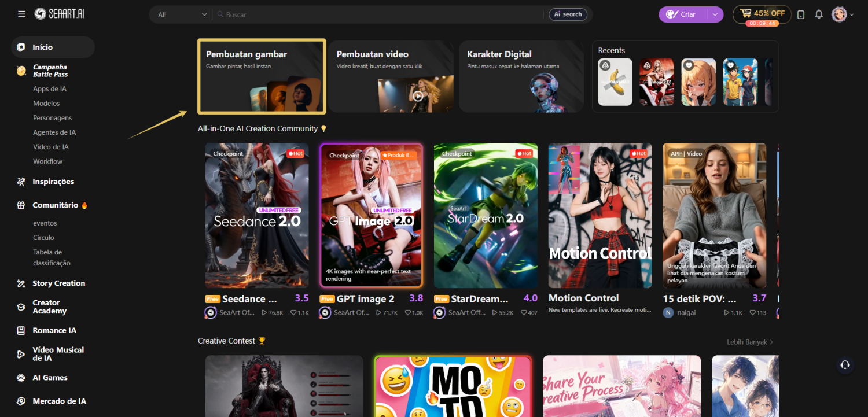Click the Início shield icon

click(x=21, y=47)
